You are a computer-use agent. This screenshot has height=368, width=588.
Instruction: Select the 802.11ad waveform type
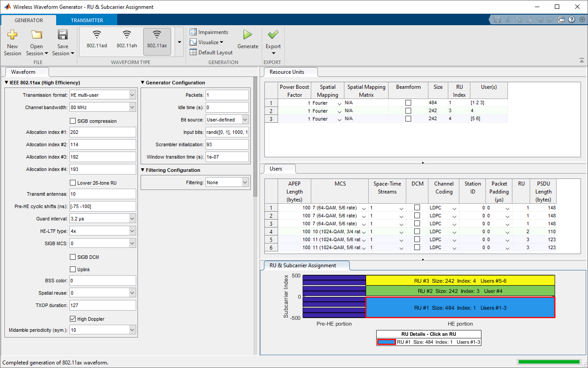96,39
